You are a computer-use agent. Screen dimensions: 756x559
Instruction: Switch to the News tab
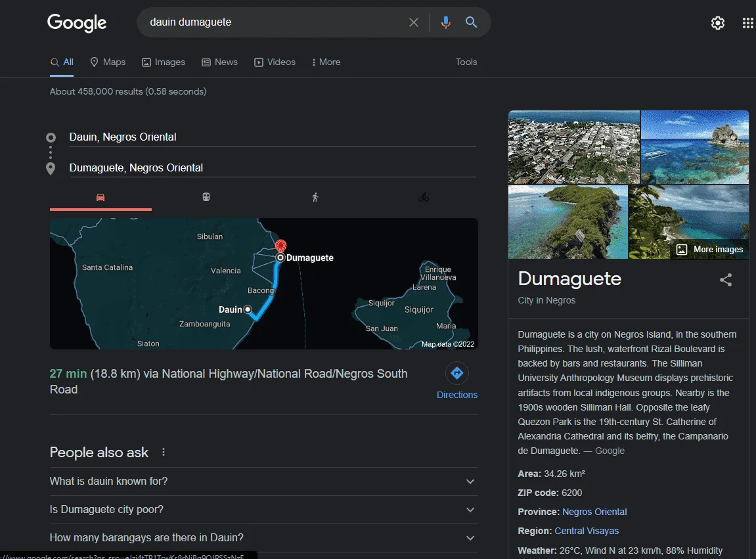tap(219, 62)
